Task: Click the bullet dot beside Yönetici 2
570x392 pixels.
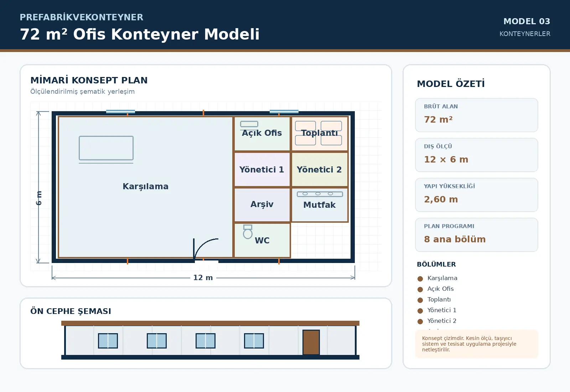Action: (x=420, y=321)
